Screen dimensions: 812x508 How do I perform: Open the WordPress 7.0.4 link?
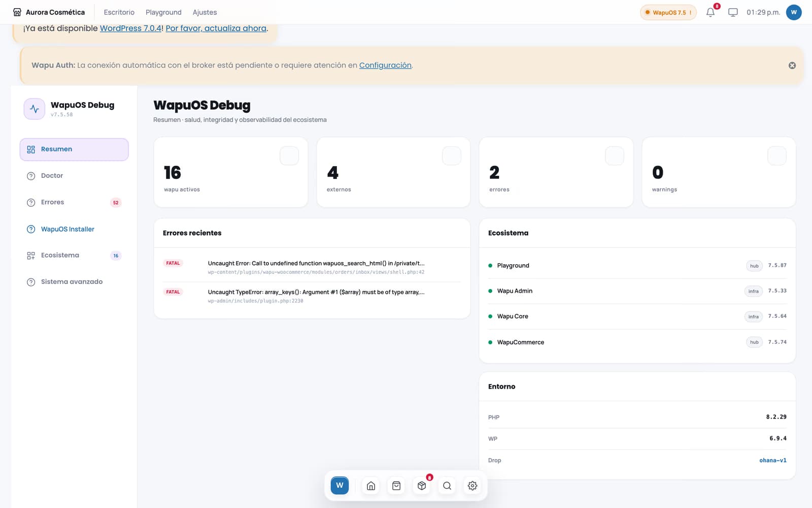[x=130, y=28]
